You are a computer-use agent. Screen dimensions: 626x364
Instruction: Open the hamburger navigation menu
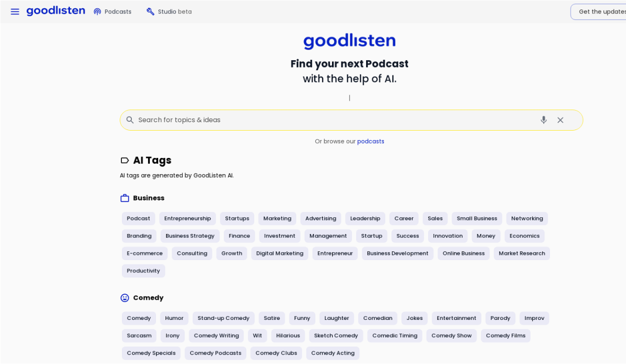15,12
